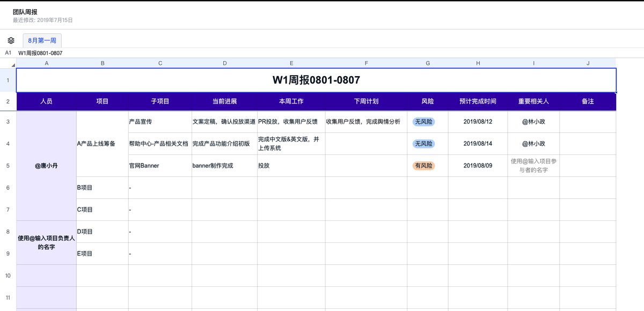The height and width of the screenshot is (311, 644).
Task: Select the 2019/08/09 date cell
Action: (x=478, y=166)
